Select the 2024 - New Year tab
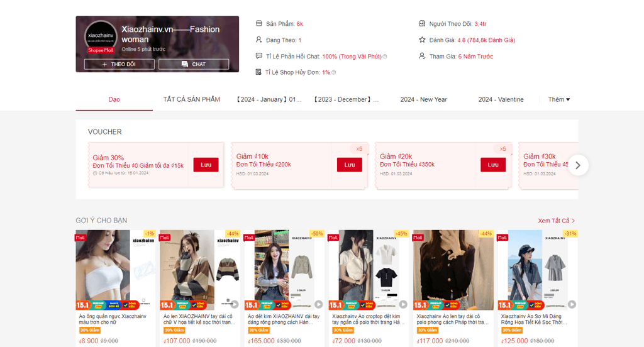 tap(423, 99)
